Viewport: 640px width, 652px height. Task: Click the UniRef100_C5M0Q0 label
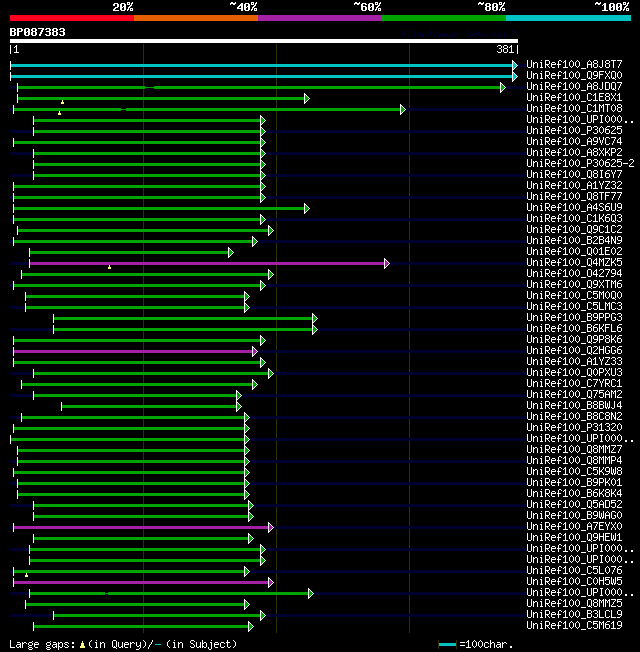coord(574,295)
